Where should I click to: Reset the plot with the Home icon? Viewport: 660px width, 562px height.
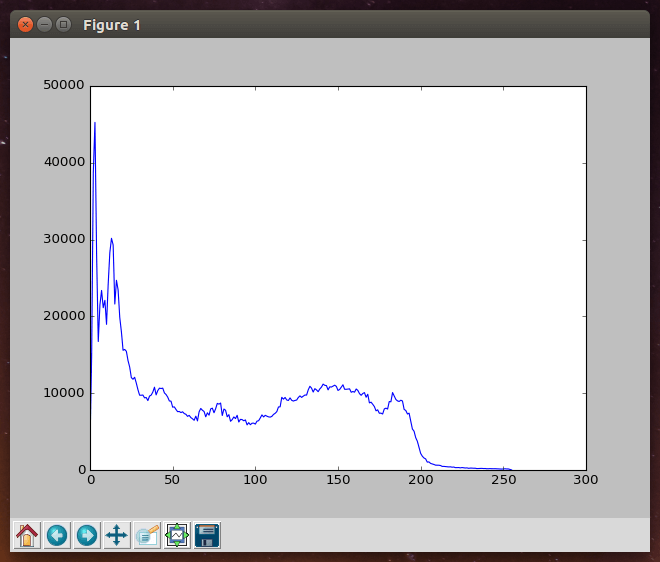click(27, 535)
